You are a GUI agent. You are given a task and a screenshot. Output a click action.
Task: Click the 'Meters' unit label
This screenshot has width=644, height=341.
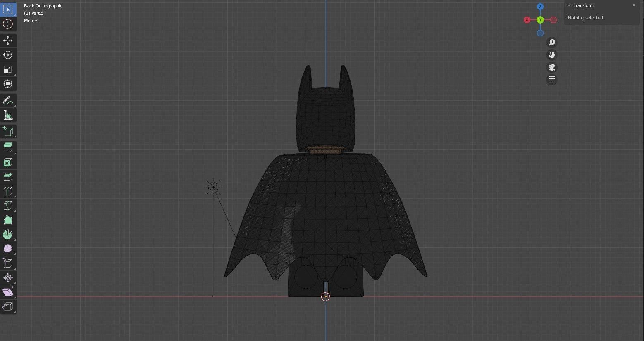(31, 21)
